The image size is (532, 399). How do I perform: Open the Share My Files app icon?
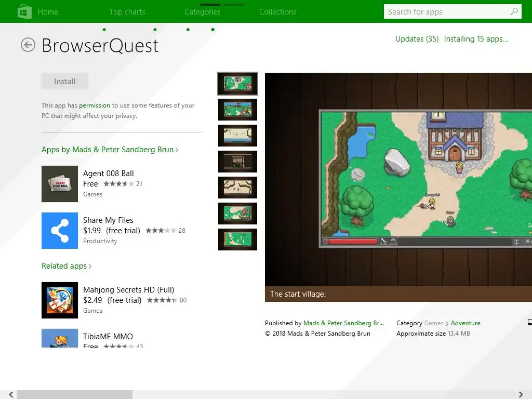[x=60, y=231]
